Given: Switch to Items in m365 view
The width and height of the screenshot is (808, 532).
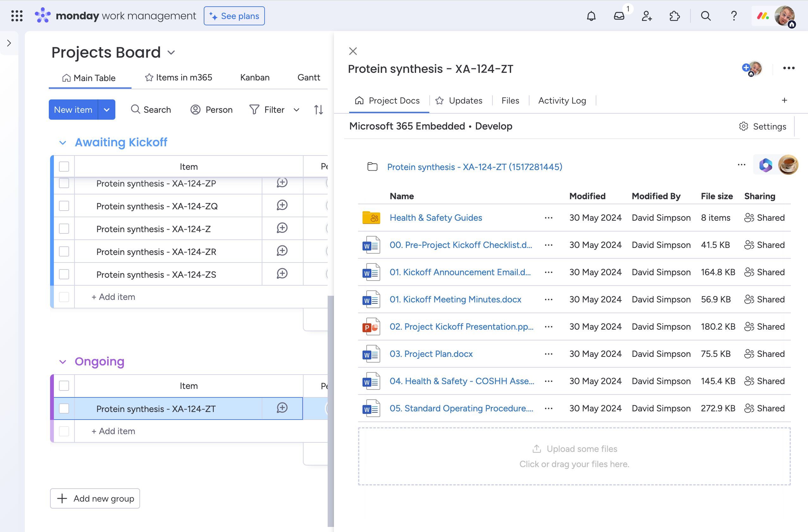Looking at the screenshot, I should pos(179,78).
